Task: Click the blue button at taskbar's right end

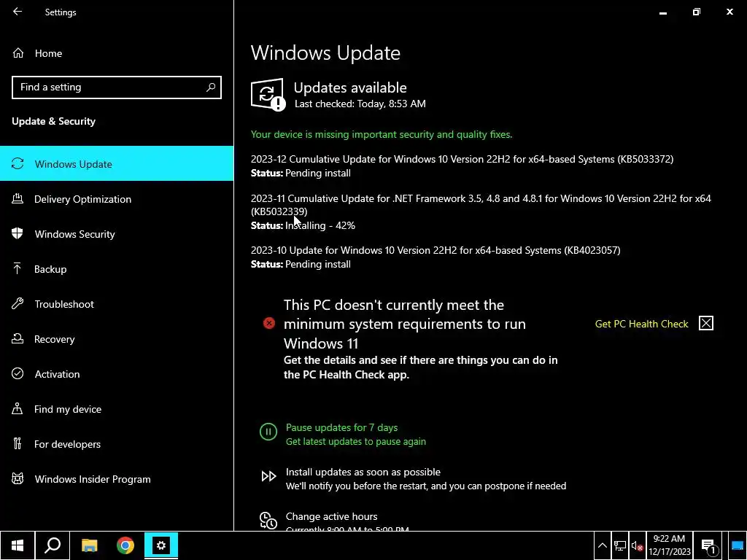Action: pos(737,545)
